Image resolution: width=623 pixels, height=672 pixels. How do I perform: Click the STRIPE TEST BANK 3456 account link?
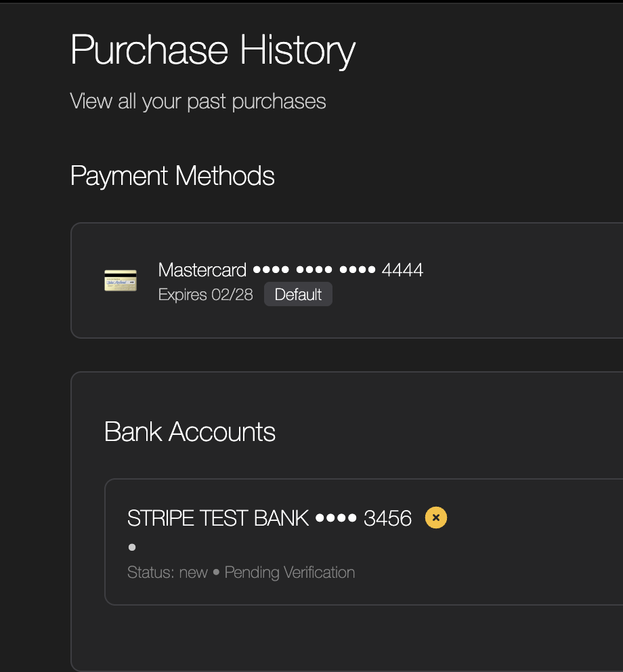[269, 518]
